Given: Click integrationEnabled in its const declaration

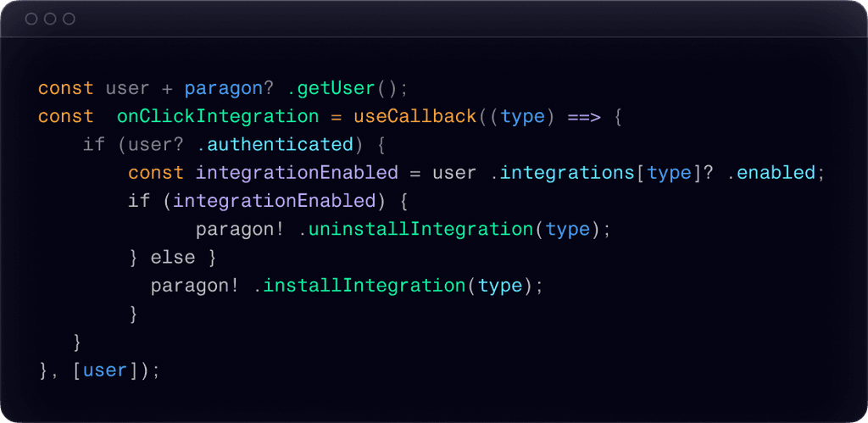Looking at the screenshot, I should [x=297, y=173].
